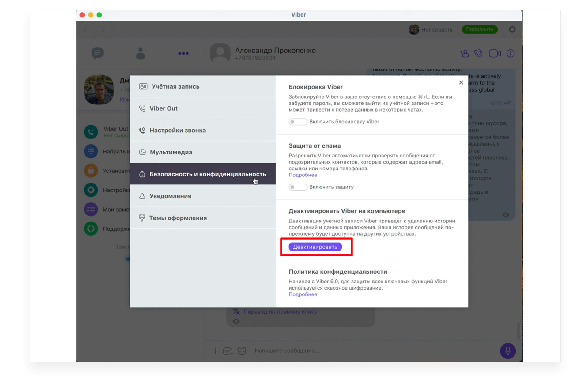Screen dimensions: 588x379
Task: Start a voice call with phone icon
Action: pos(478,54)
